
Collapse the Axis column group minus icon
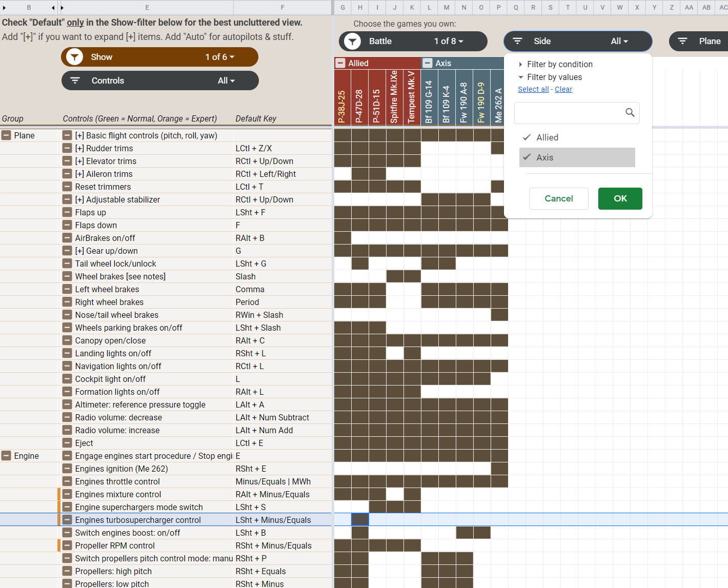click(x=428, y=63)
